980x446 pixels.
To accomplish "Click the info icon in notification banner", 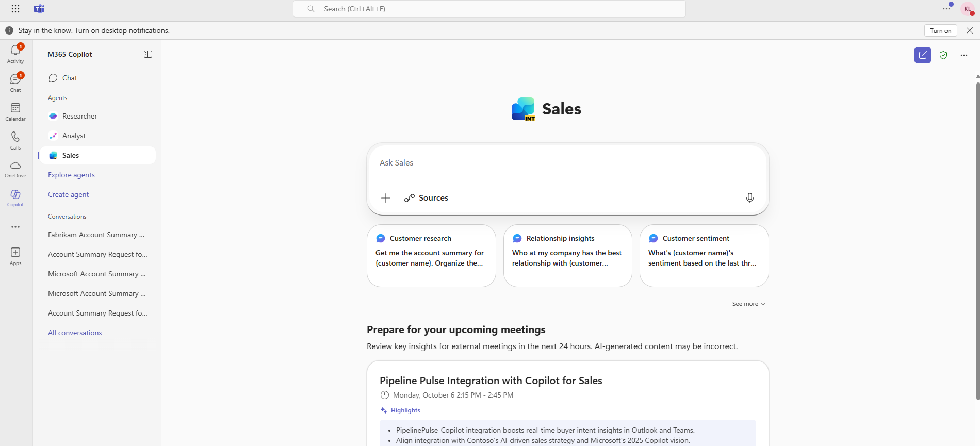I will (x=9, y=30).
